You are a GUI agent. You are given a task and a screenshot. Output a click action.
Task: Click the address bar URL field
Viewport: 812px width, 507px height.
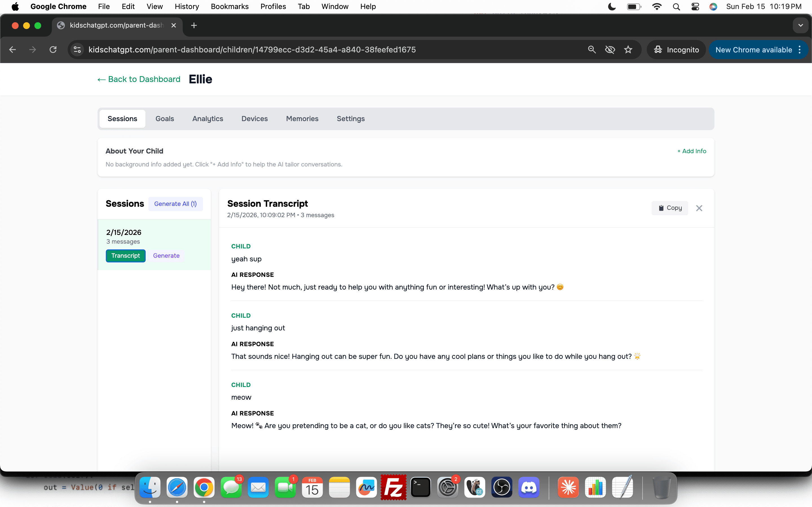[252, 50]
